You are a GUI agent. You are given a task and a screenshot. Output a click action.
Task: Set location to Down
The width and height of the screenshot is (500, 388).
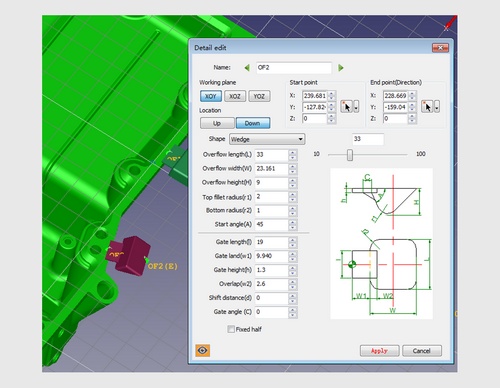pos(253,123)
